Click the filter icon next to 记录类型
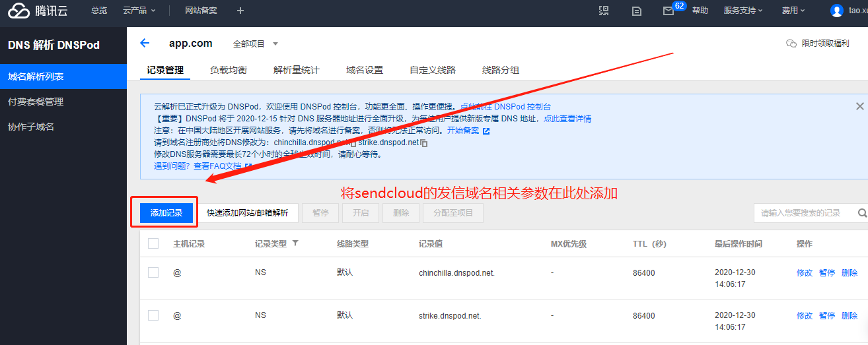868x345 pixels. pyautogui.click(x=295, y=243)
